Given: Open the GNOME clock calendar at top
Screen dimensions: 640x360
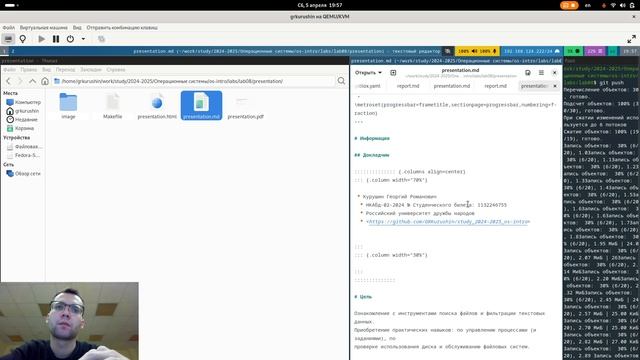Looking at the screenshot, I should 320,5.
